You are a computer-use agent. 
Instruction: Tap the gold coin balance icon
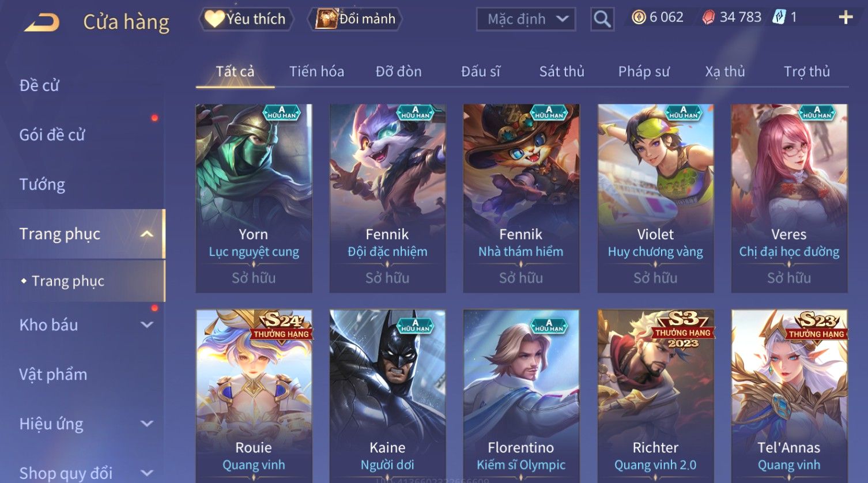pos(639,18)
